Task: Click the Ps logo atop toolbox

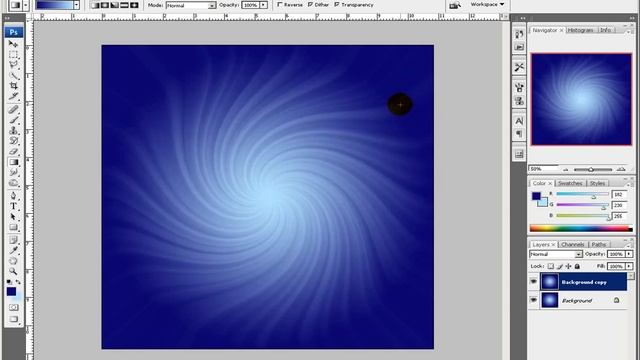Action: pyautogui.click(x=13, y=32)
